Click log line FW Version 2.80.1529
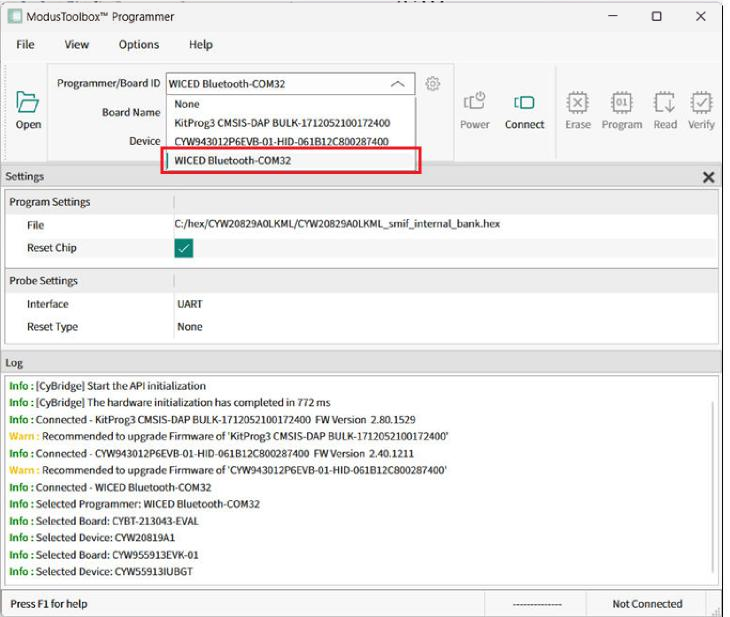 tap(212, 420)
